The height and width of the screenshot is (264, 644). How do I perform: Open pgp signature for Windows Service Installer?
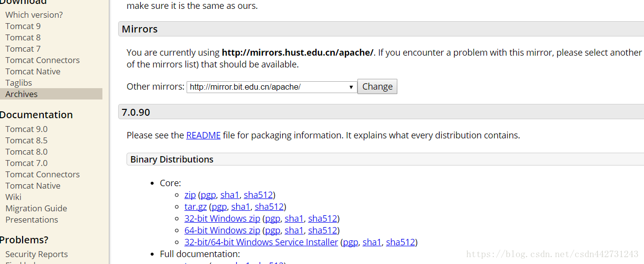[351, 242]
